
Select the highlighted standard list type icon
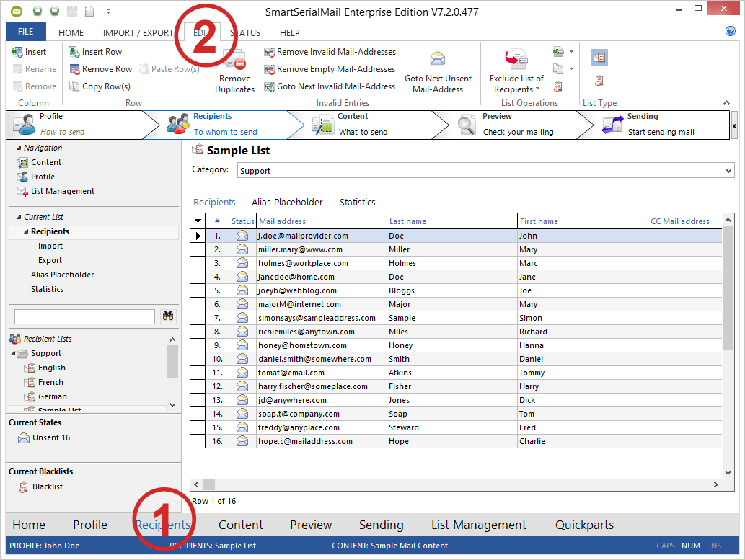[599, 56]
